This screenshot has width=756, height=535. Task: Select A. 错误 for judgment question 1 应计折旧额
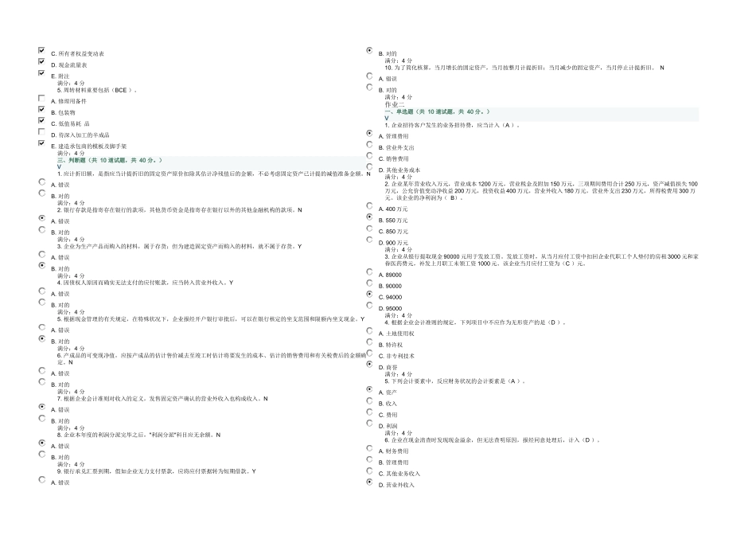(42, 182)
